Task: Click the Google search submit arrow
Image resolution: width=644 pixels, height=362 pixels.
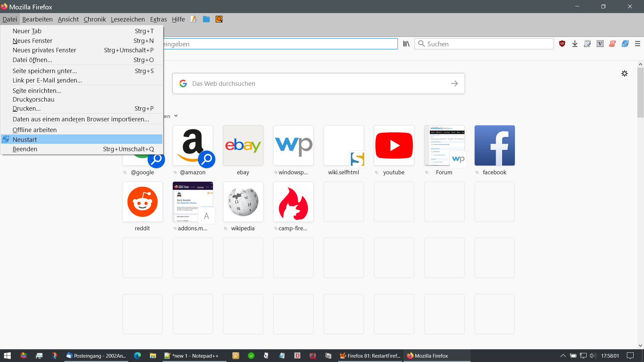Action: [x=454, y=83]
